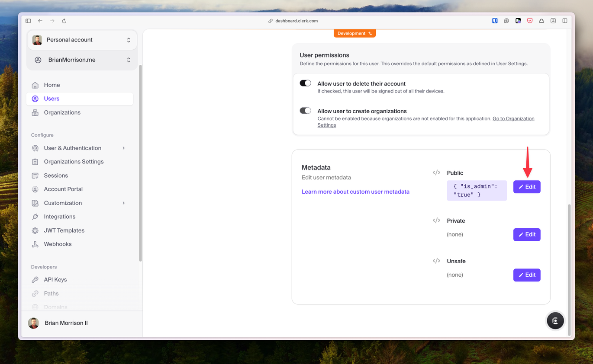Toggle Allow user to create organizations

(306, 111)
